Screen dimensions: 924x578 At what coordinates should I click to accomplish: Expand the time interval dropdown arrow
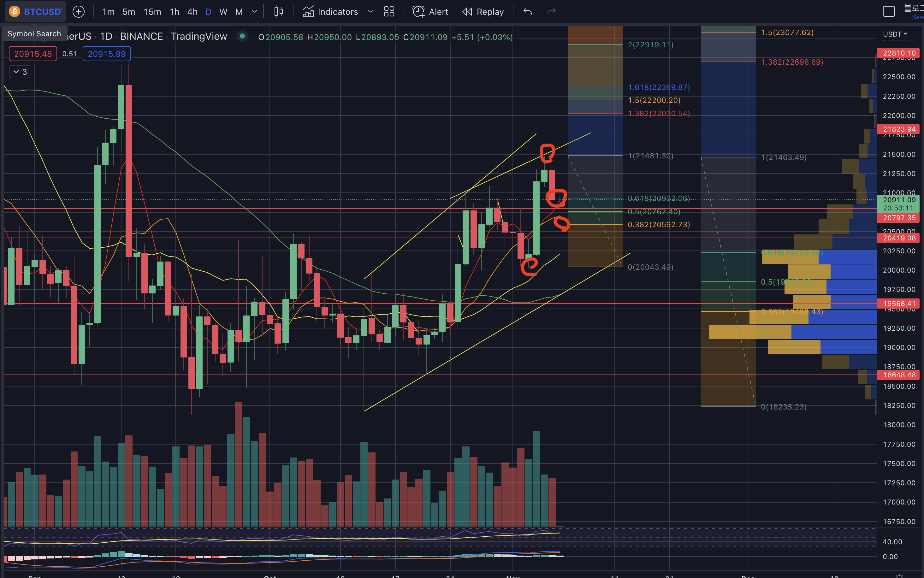254,11
